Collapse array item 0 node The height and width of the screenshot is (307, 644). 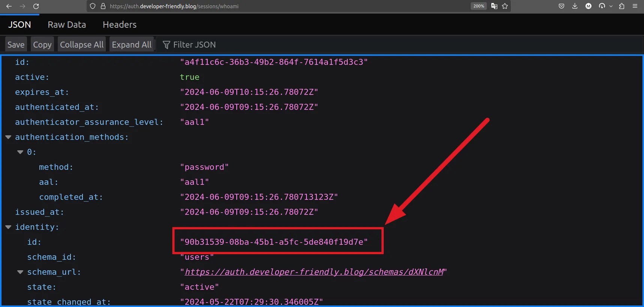click(x=20, y=152)
